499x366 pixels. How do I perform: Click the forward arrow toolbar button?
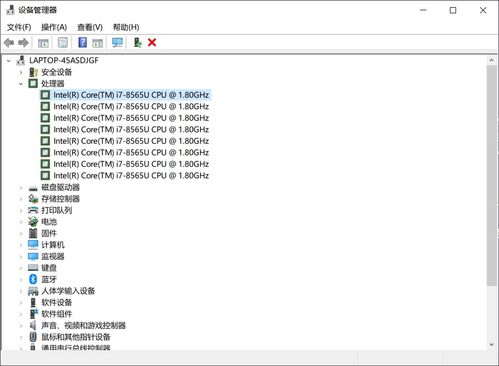(x=23, y=42)
